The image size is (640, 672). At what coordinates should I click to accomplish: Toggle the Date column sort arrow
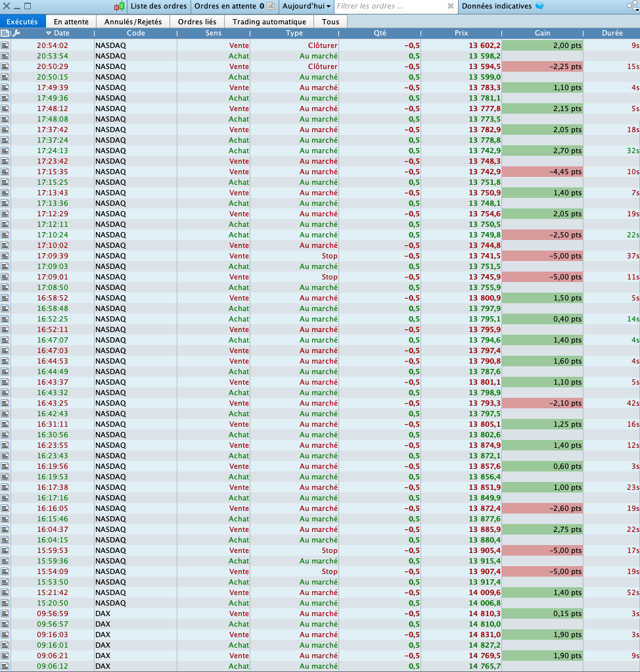point(49,33)
